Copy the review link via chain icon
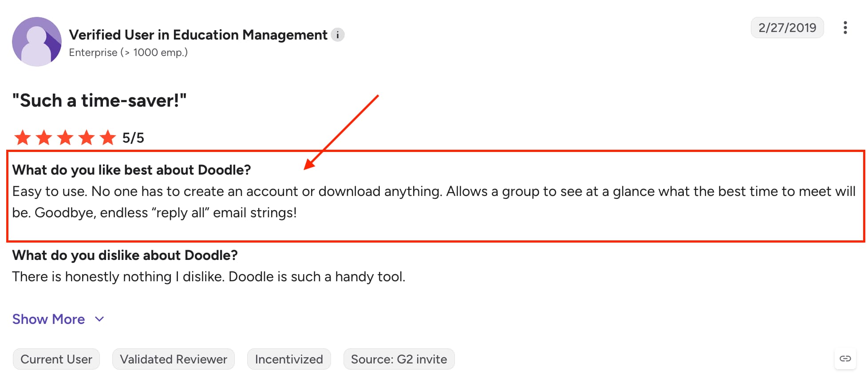 (x=845, y=359)
